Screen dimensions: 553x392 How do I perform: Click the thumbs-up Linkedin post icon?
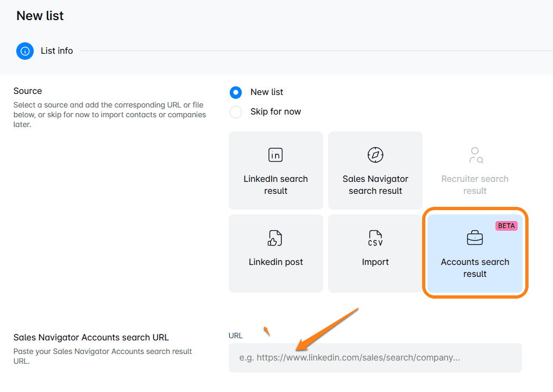[275, 238]
